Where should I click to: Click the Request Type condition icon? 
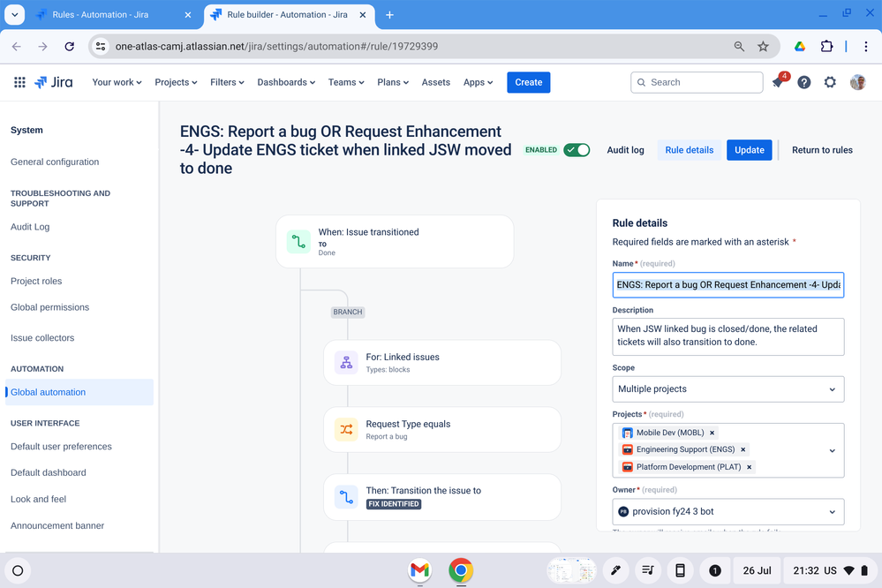pyautogui.click(x=346, y=429)
